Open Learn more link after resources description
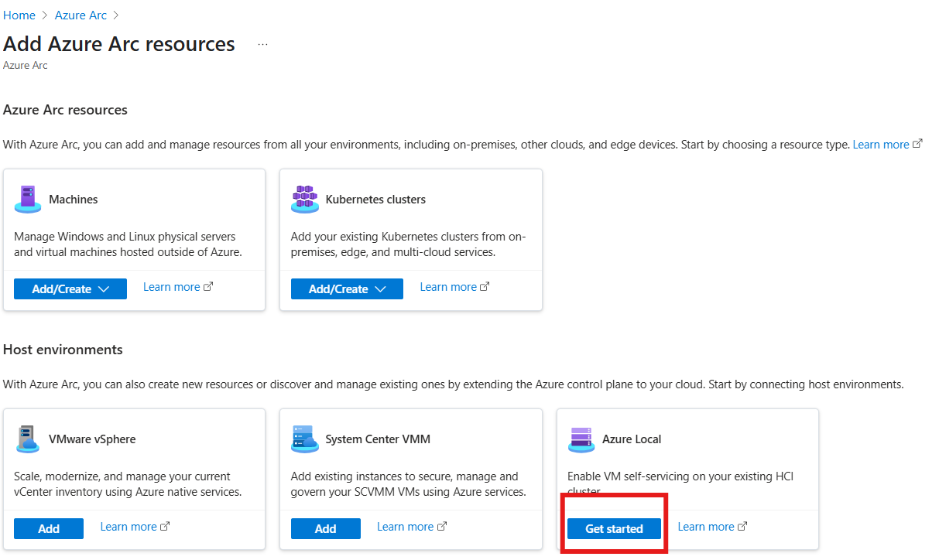Screen dimensions: 939x560 [887, 145]
